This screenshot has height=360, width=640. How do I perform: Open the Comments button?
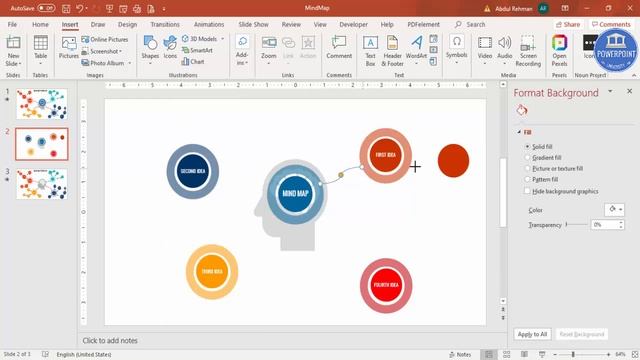coord(611,24)
